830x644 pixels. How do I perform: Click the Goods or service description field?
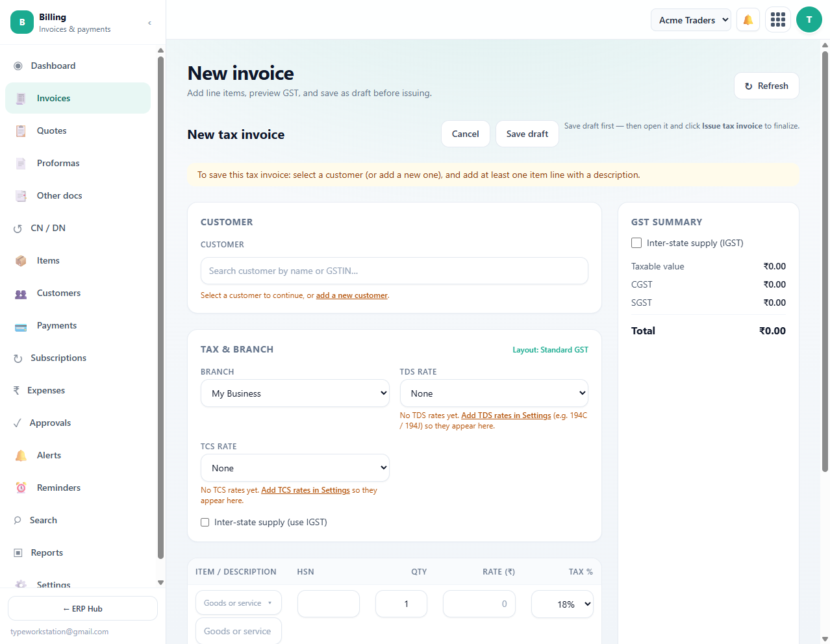238,631
